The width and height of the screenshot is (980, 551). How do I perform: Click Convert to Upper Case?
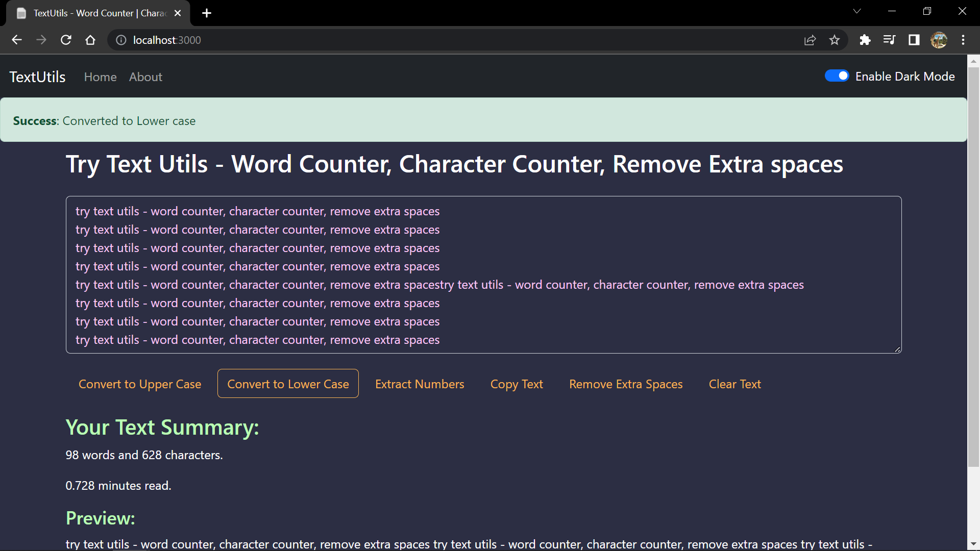point(140,384)
